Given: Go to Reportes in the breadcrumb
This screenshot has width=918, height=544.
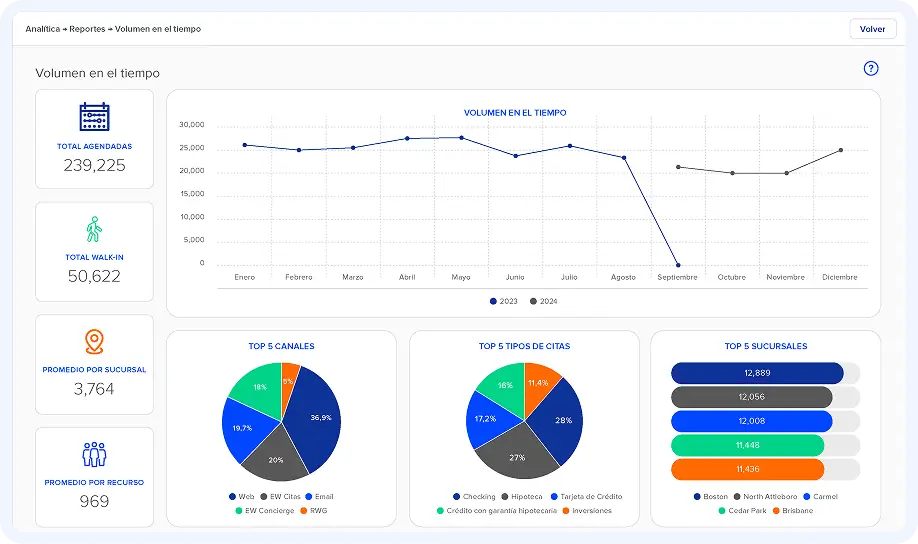Looking at the screenshot, I should (87, 29).
